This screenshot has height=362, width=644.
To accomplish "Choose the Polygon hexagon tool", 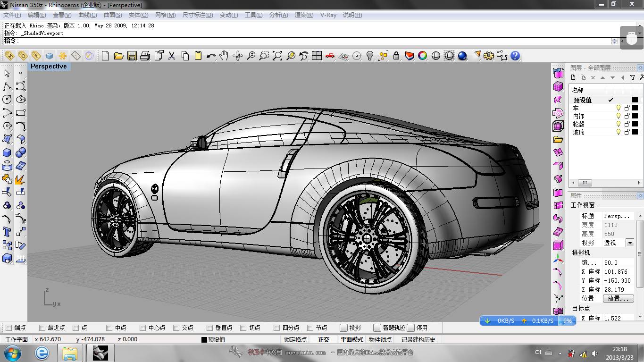I will coord(7,126).
